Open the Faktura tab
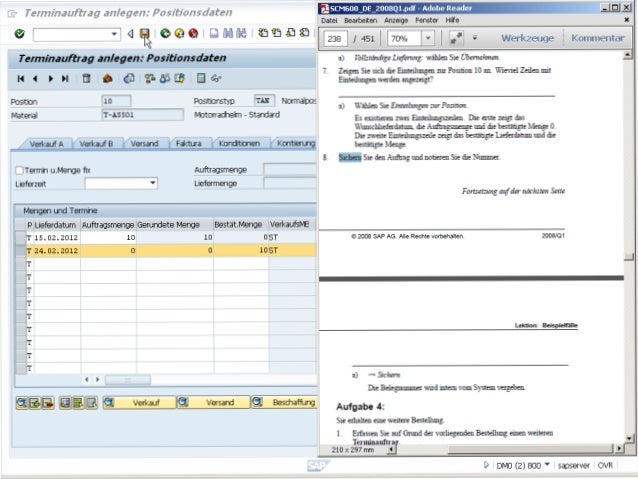This screenshot has width=638, height=479. click(x=188, y=143)
